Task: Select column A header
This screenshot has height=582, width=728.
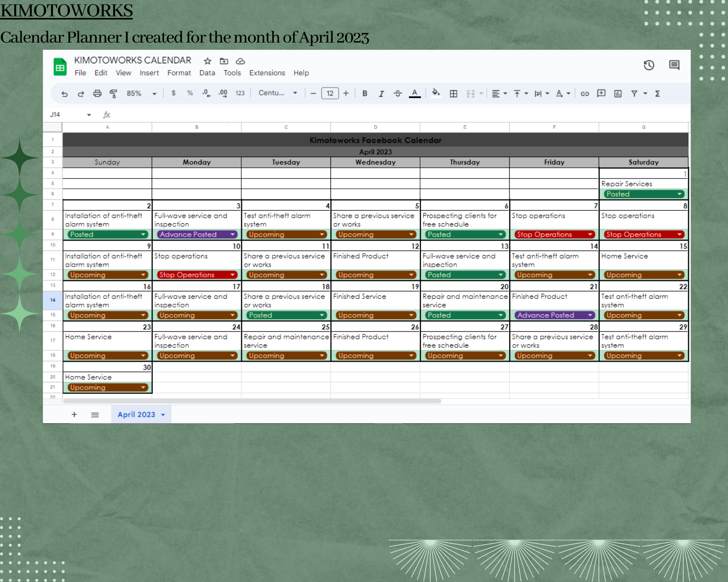Action: [107, 127]
